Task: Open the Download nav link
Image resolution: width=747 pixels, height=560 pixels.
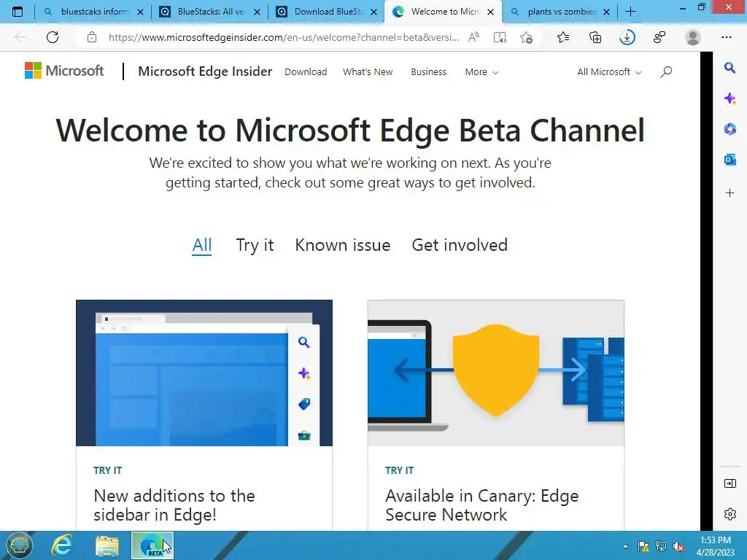Action: pyautogui.click(x=306, y=72)
